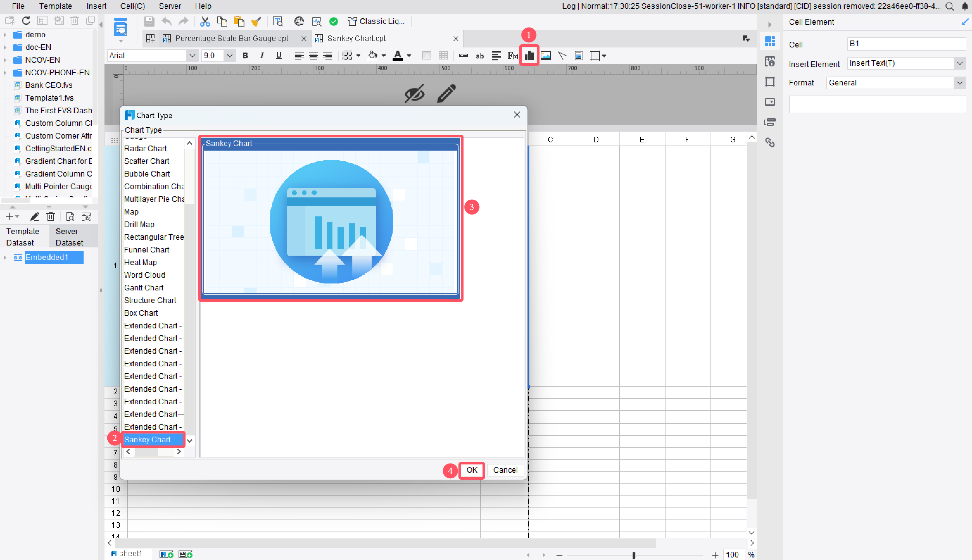Open the Arial font family dropdown
Image resolution: width=972 pixels, height=560 pixels.
[192, 56]
